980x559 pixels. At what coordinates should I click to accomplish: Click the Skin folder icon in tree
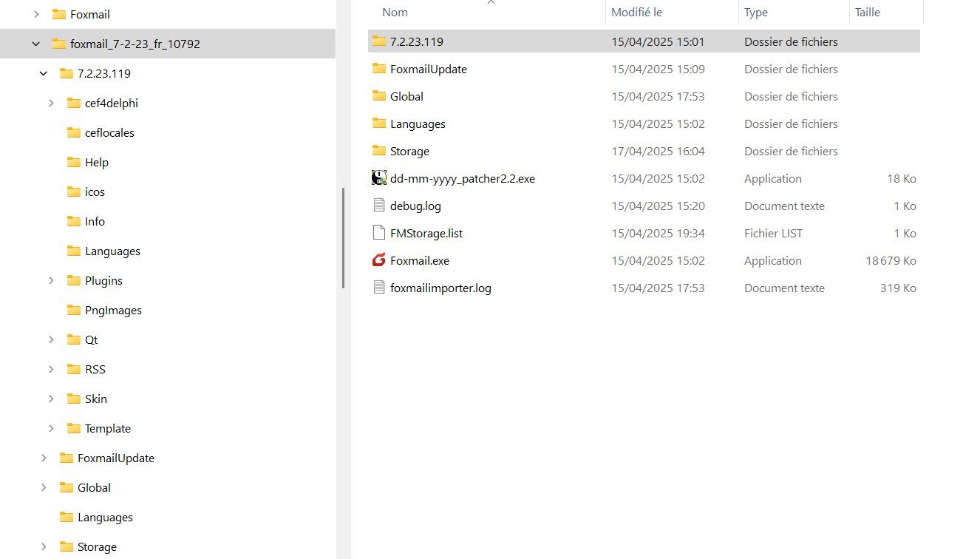(x=74, y=399)
